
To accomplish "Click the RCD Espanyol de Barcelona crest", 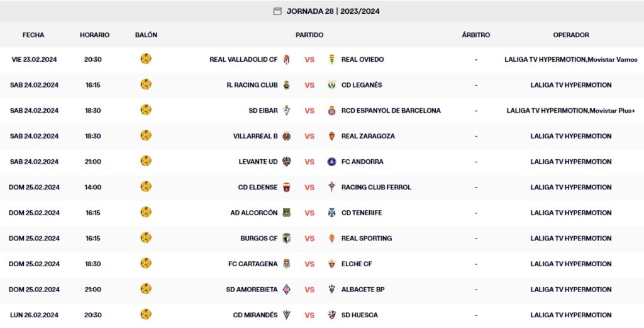I will pos(331,111).
